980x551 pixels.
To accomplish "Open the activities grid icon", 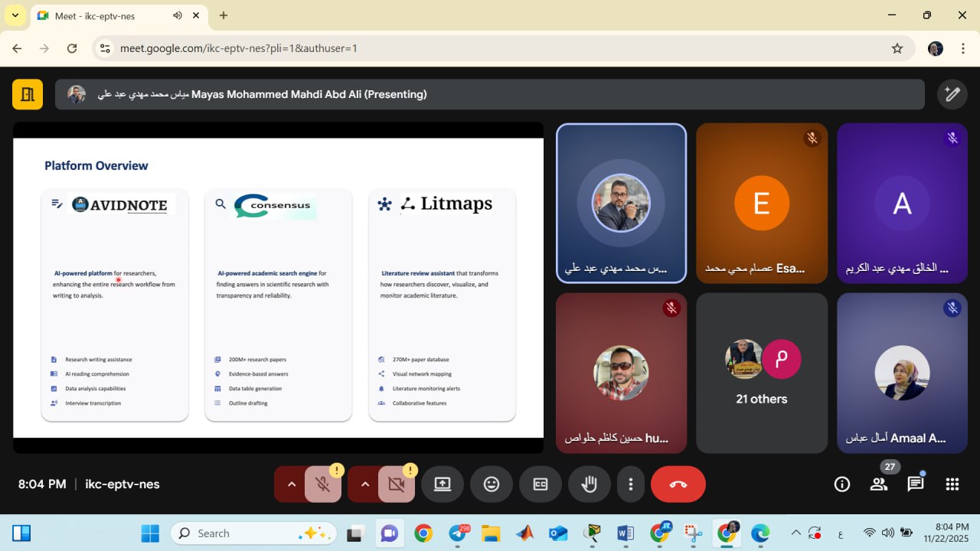I will (x=952, y=484).
